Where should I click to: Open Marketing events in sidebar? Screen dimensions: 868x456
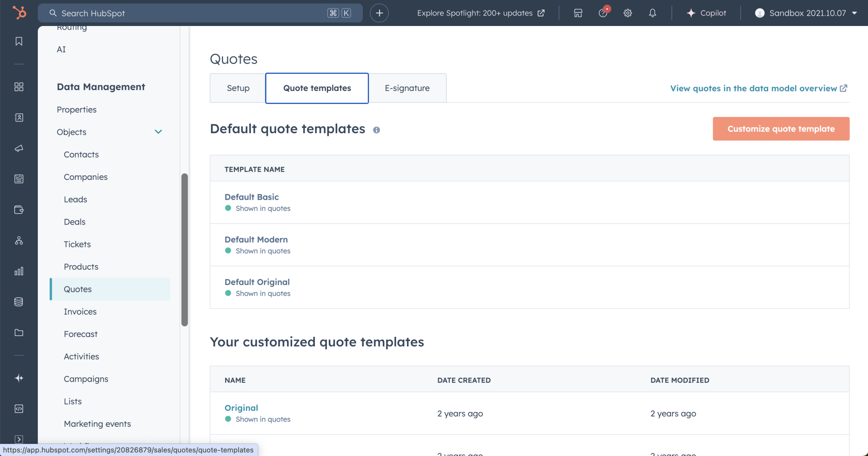point(97,424)
